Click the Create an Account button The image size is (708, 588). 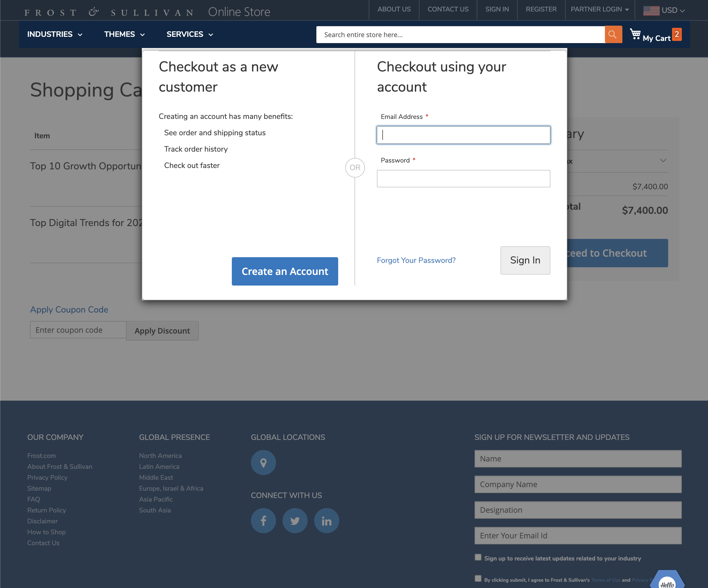284,271
